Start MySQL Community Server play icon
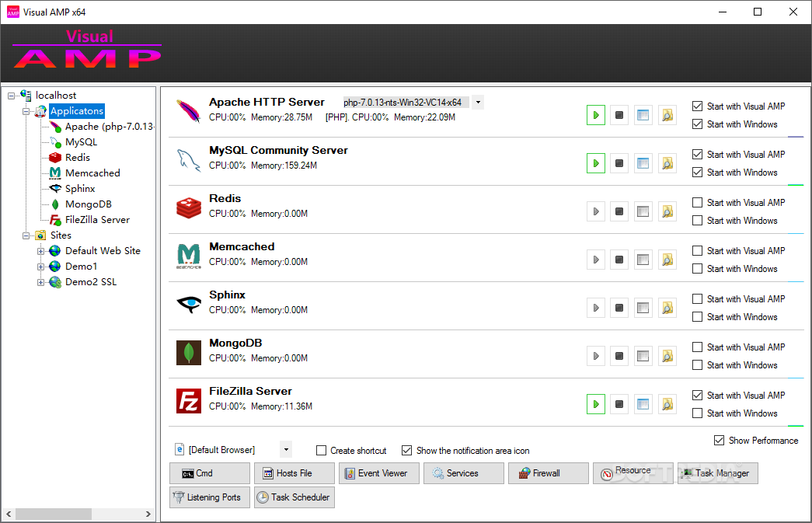Viewport: 812px width, 523px height. coord(595,163)
